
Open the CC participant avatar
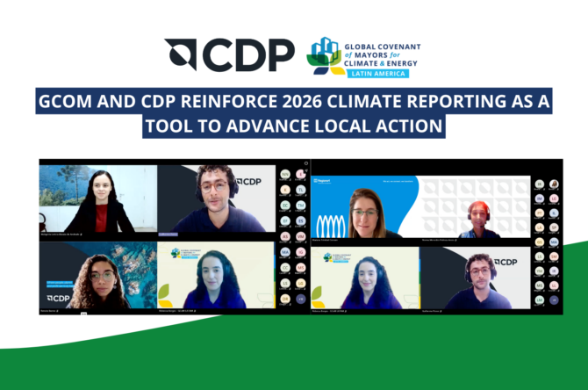point(285,268)
